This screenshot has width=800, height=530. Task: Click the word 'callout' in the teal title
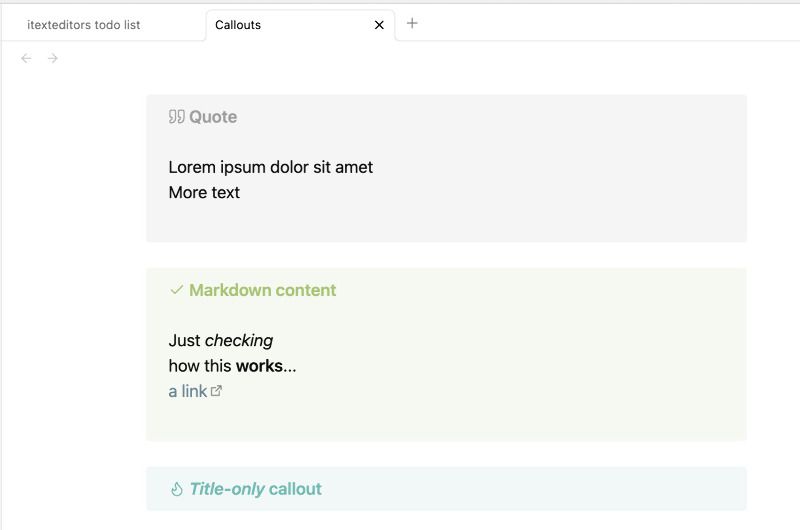pyautogui.click(x=295, y=489)
